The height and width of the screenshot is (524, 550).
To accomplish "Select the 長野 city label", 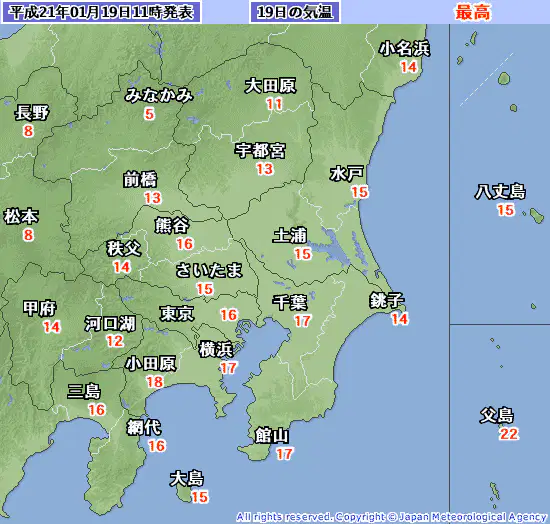I will coord(32,113).
